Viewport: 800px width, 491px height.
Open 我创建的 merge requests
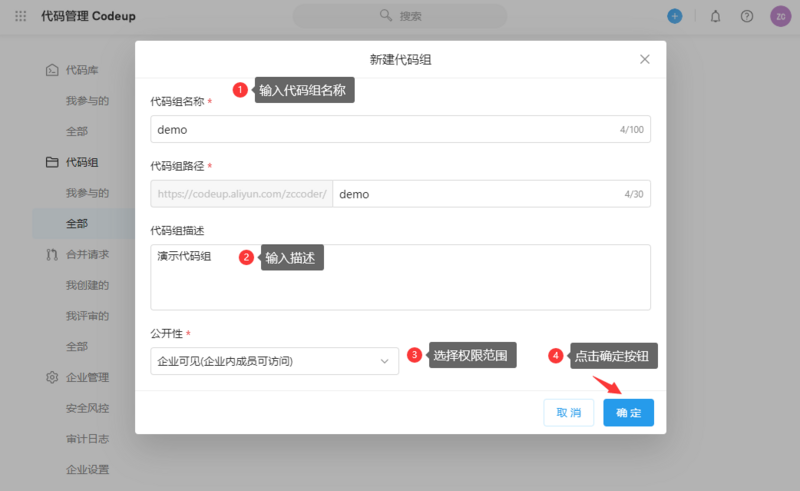click(x=87, y=285)
